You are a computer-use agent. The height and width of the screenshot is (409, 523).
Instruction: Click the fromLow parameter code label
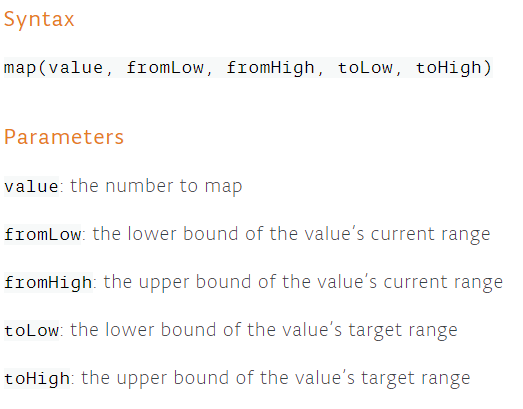[x=42, y=234]
